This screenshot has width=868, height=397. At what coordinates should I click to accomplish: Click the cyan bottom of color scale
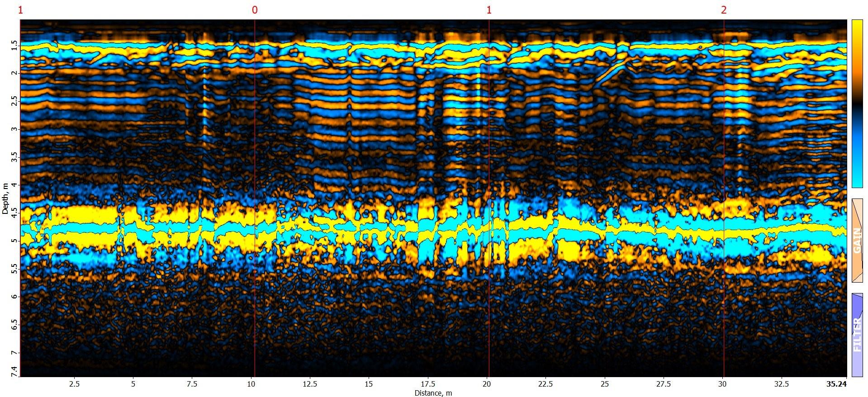[x=857, y=181]
